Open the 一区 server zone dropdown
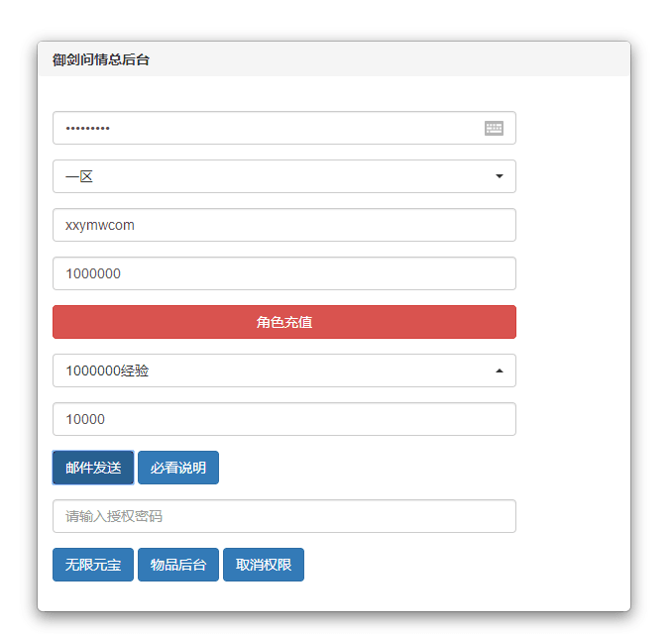Image resolution: width=672 pixels, height=634 pixels. [x=284, y=176]
